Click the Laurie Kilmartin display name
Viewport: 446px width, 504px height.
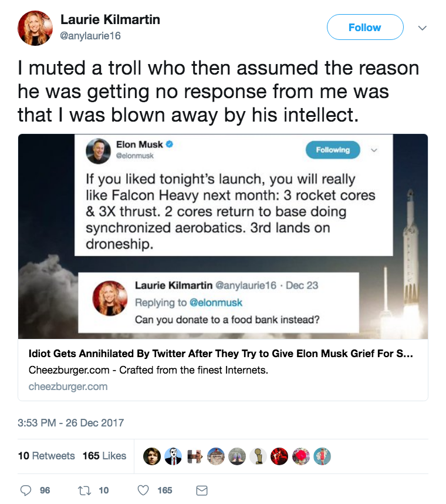pyautogui.click(x=110, y=19)
